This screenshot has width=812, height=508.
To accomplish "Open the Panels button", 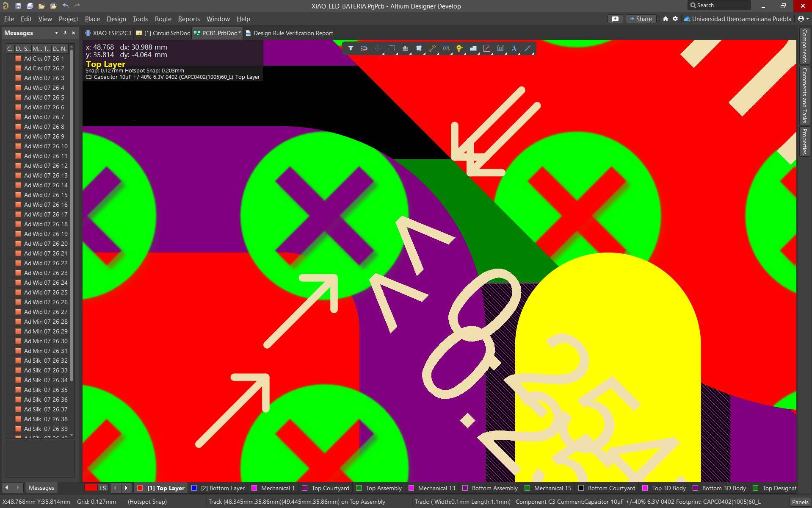I will click(x=800, y=502).
